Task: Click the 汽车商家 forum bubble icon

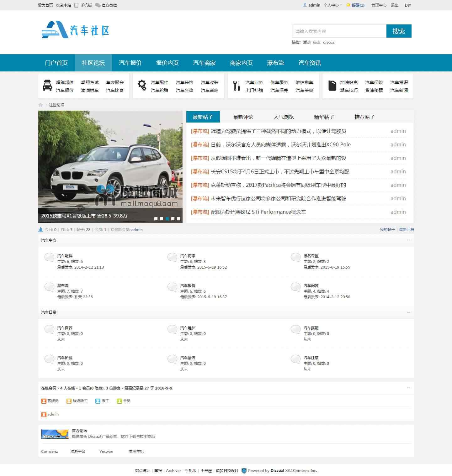Action: 172,257
